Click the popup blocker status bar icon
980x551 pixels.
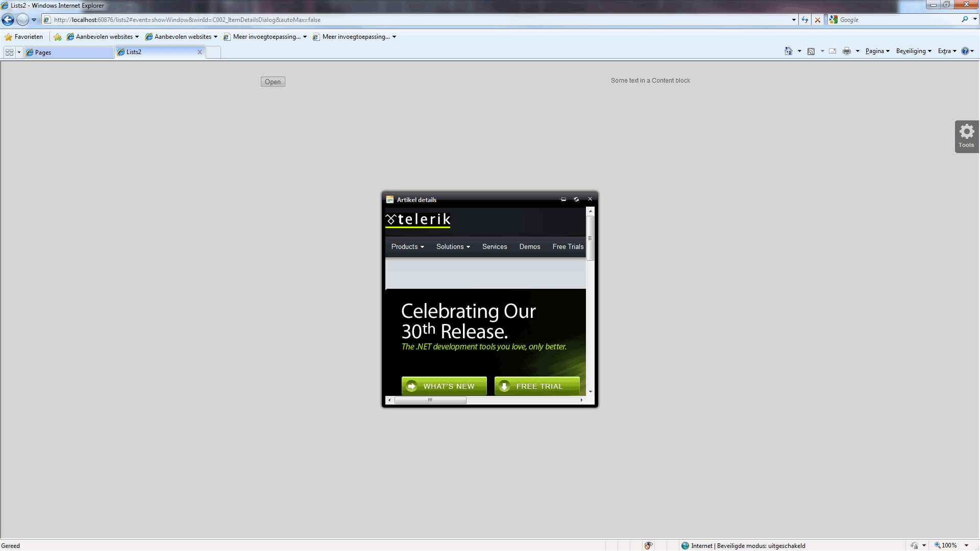pos(648,545)
